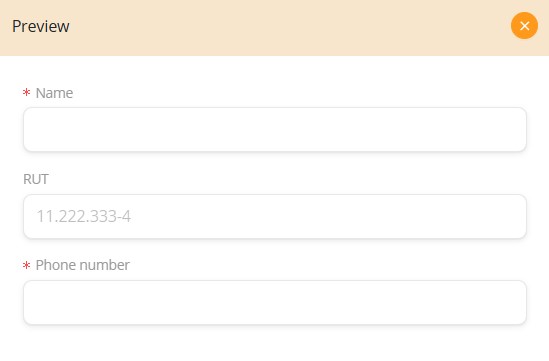Click the peach Preview header bar
The image size is (549, 361).
click(274, 28)
